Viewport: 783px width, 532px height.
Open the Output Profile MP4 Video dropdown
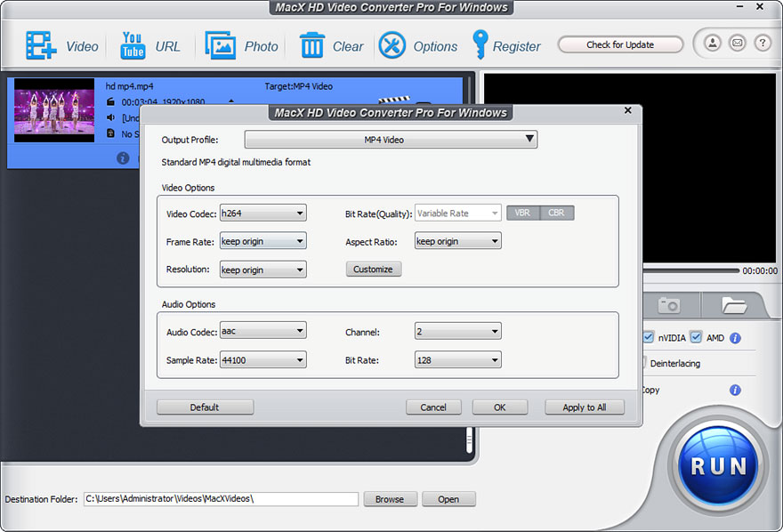[x=391, y=140]
